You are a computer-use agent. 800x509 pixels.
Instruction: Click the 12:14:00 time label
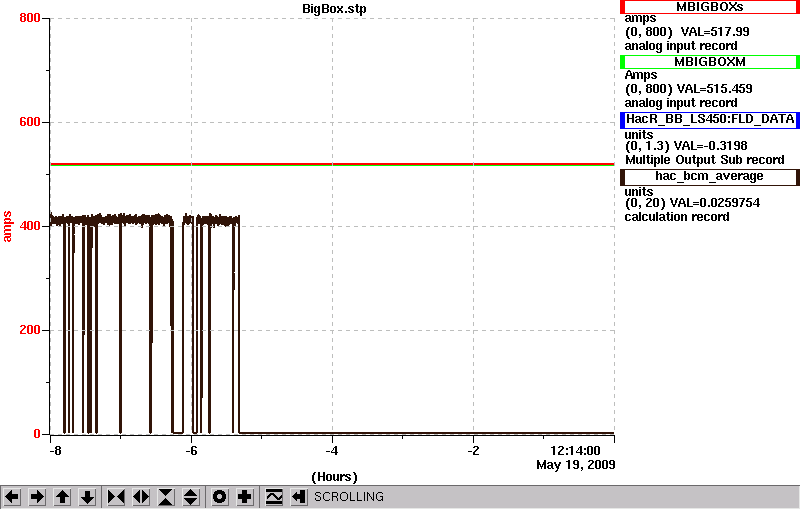point(575,451)
